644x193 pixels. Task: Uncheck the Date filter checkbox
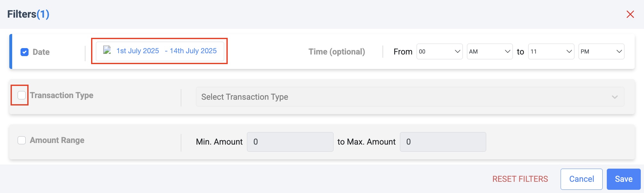(24, 52)
